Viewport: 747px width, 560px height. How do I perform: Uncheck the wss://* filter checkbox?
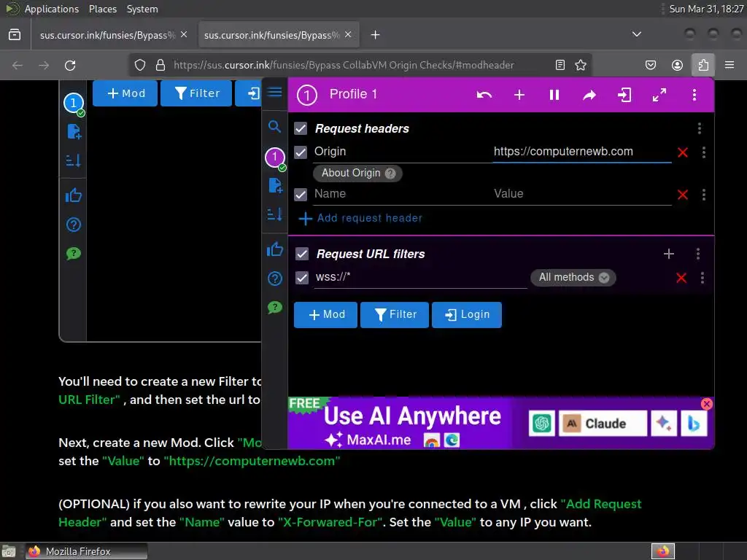[x=302, y=278]
